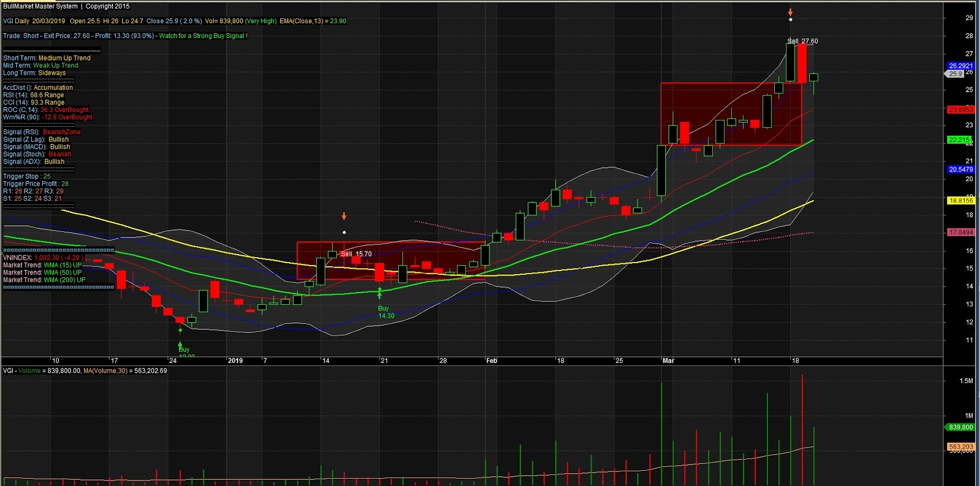Screen dimensions: 980x486
Task: Select the "11" price axis label
Action: tap(969, 340)
